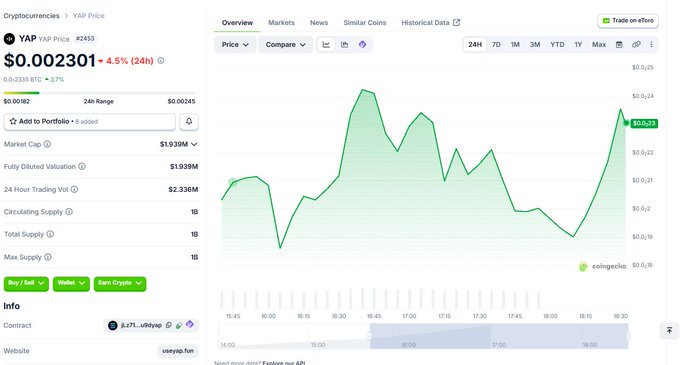
Task: Switch to the Similar Coins tab
Action: pos(365,23)
